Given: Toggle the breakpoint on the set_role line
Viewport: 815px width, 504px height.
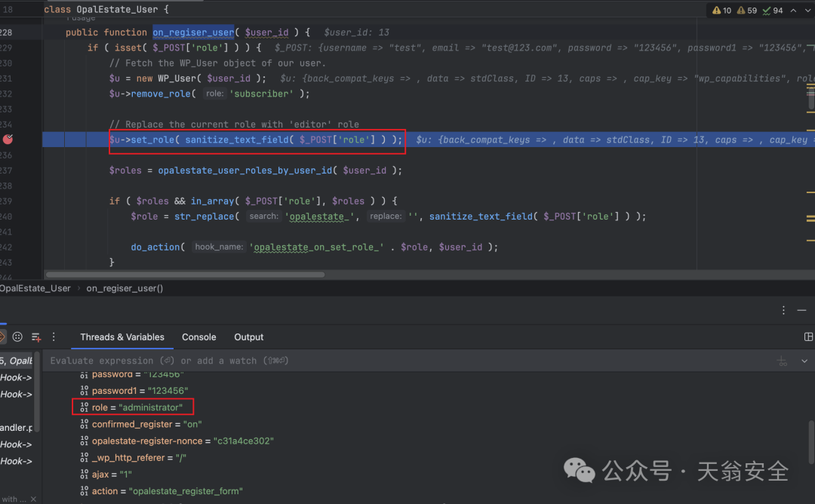Looking at the screenshot, I should (8, 140).
